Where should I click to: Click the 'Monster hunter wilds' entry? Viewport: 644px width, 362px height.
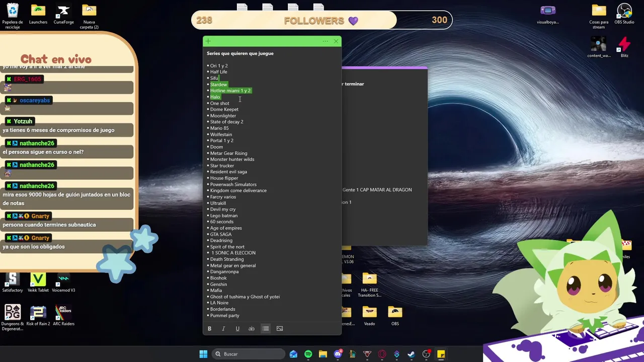pyautogui.click(x=232, y=159)
